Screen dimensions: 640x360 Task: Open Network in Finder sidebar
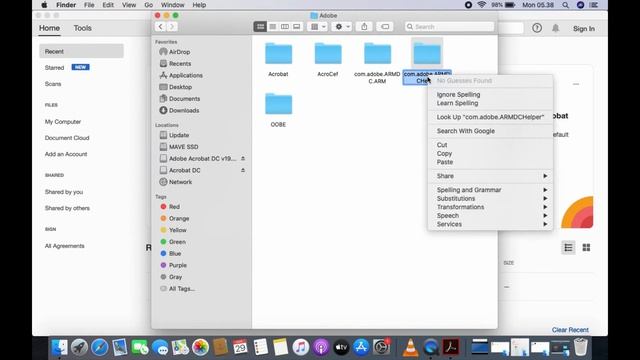tap(180, 182)
